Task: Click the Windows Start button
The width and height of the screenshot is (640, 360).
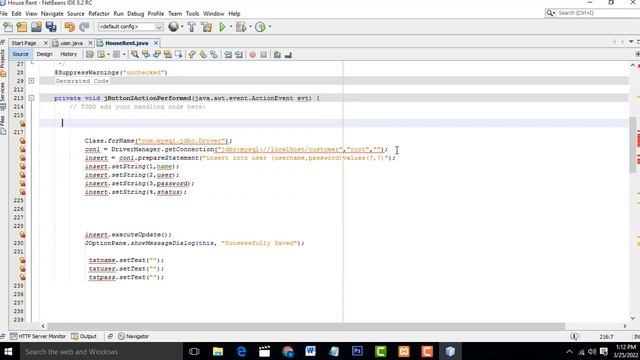Action: 8,351
